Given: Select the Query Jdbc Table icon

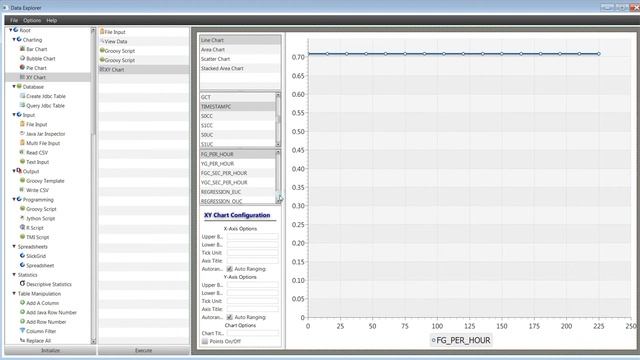Looking at the screenshot, I should (22, 105).
